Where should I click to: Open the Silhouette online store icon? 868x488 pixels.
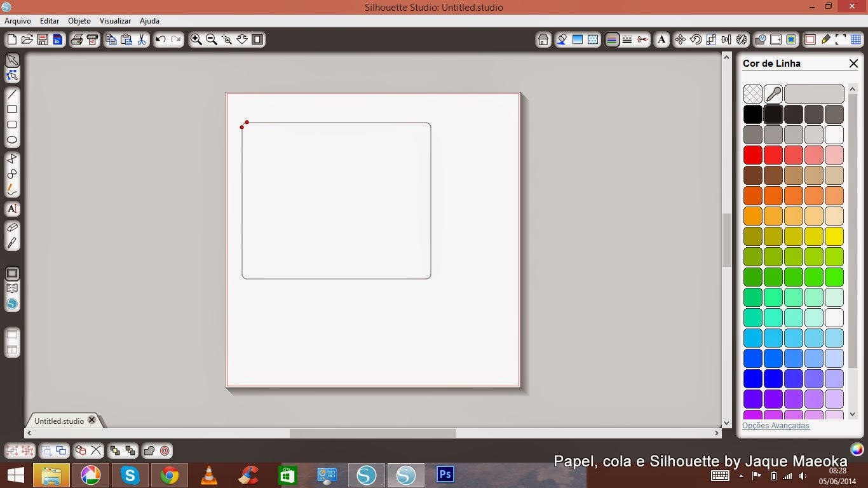[x=11, y=304]
